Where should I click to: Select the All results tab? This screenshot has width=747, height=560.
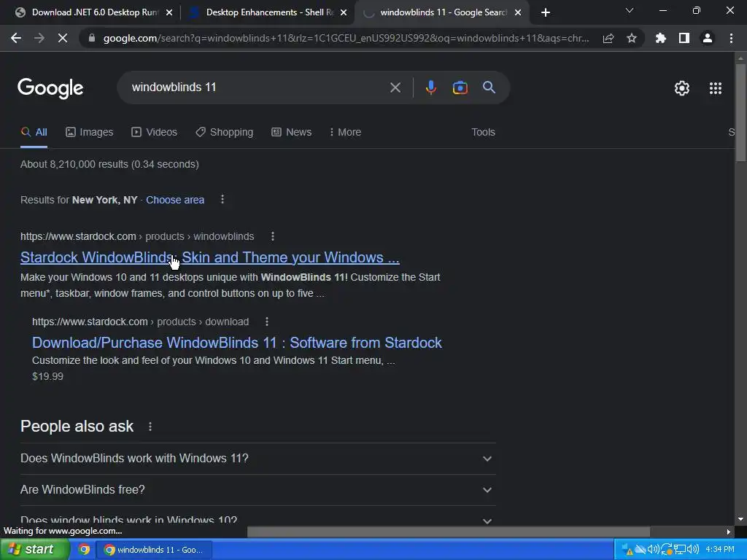(34, 132)
